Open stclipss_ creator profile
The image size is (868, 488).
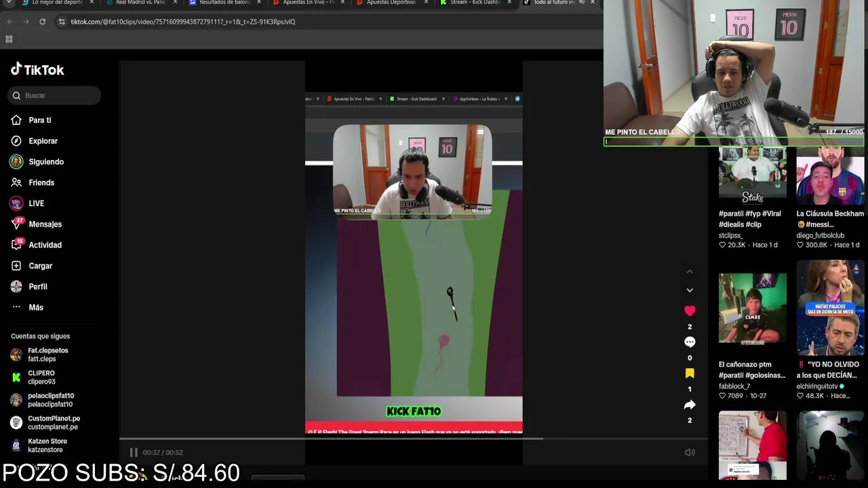coord(731,235)
